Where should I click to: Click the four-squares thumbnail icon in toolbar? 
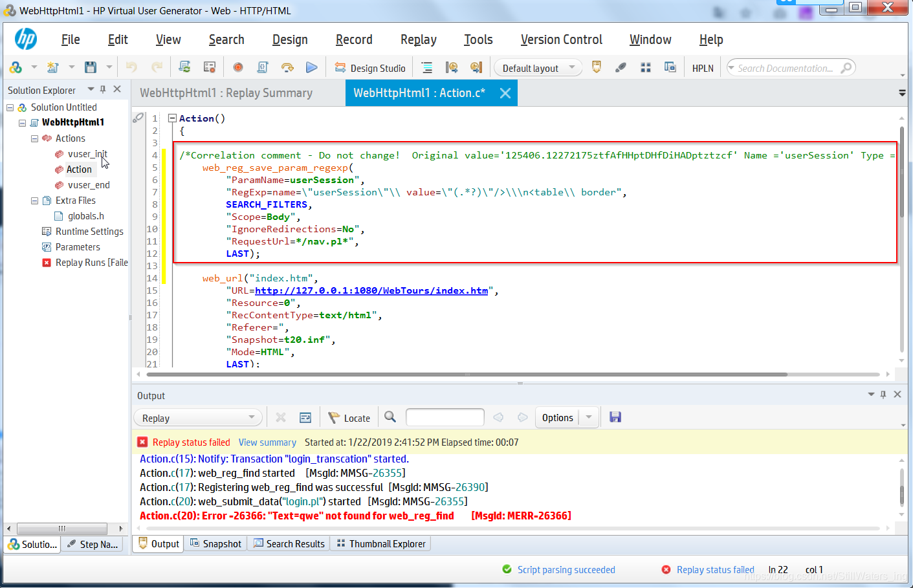[x=646, y=67]
